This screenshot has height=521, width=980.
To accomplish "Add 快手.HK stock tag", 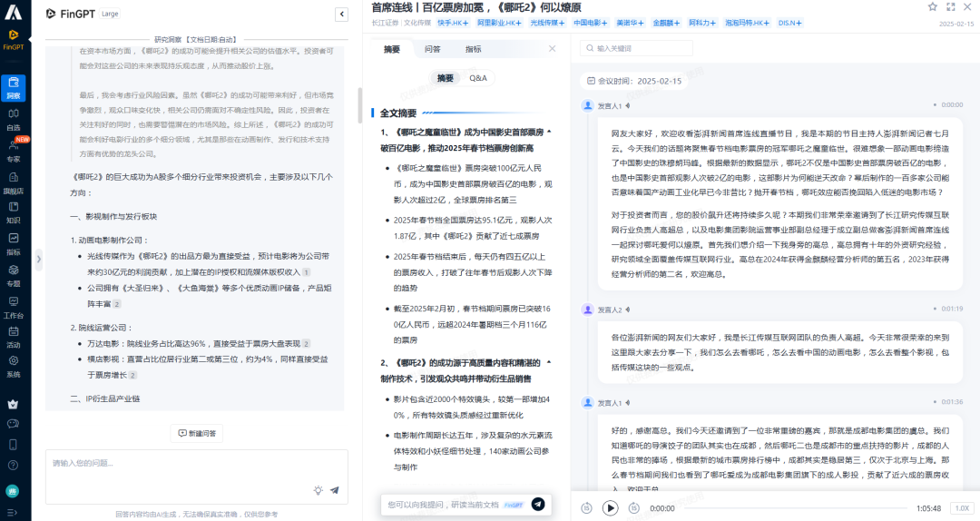I will [x=453, y=23].
